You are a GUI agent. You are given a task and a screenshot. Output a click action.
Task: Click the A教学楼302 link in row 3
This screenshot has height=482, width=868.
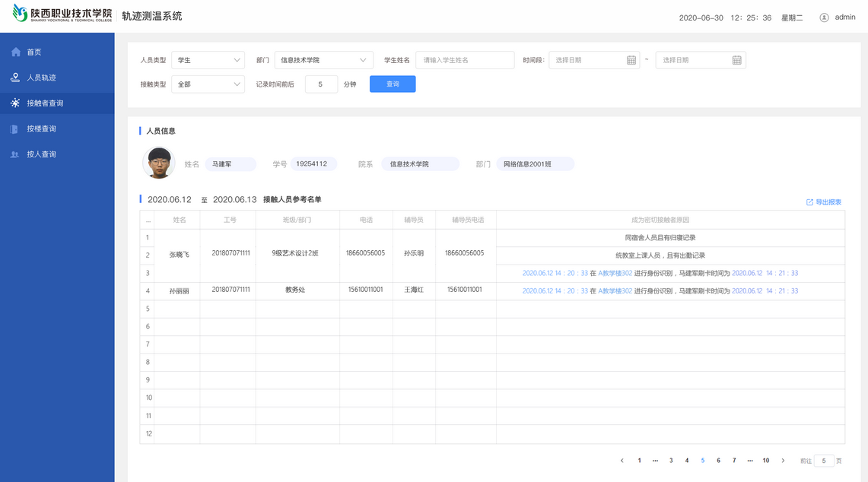(x=615, y=273)
